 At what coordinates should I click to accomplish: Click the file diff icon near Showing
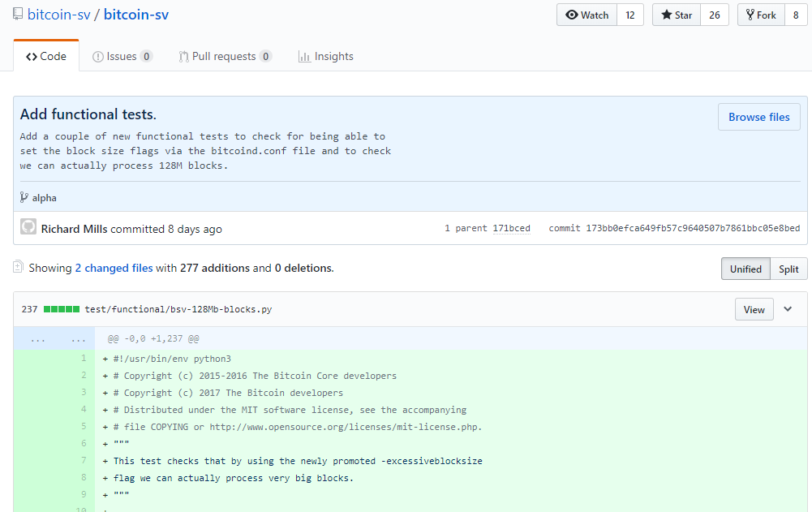click(x=18, y=267)
